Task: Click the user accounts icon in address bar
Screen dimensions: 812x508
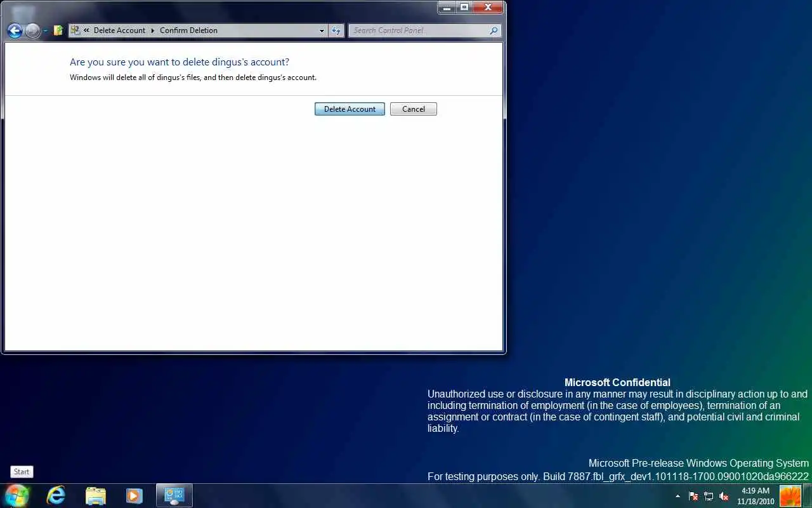Action: pyautogui.click(x=75, y=30)
